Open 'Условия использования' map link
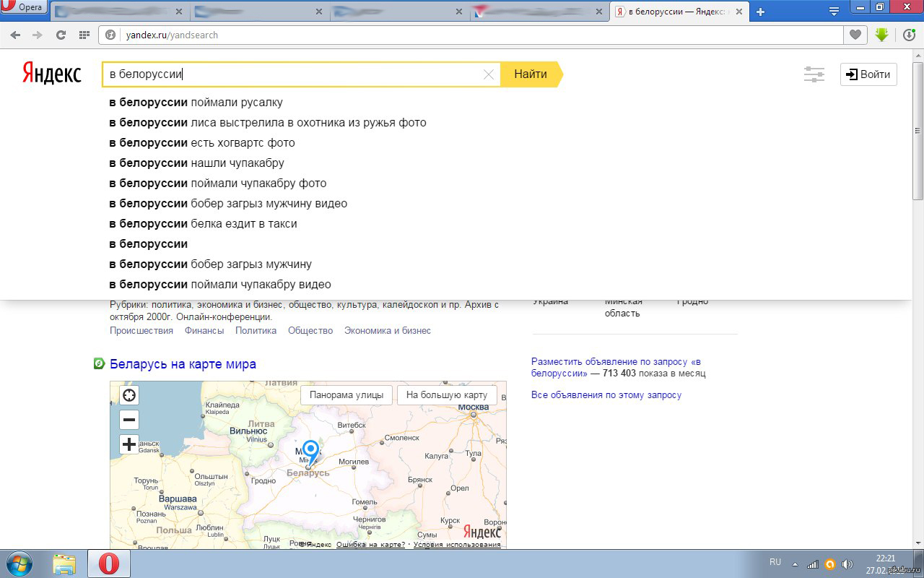The height and width of the screenshot is (578, 924). coord(457,545)
